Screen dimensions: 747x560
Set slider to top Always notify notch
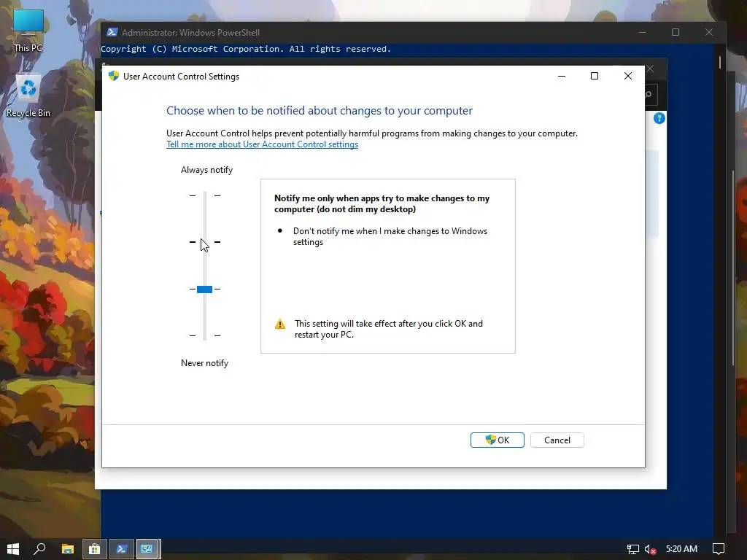coord(205,195)
